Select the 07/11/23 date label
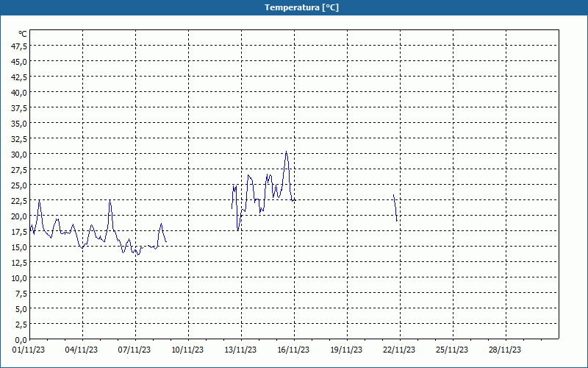This screenshot has height=368, width=588. point(135,350)
